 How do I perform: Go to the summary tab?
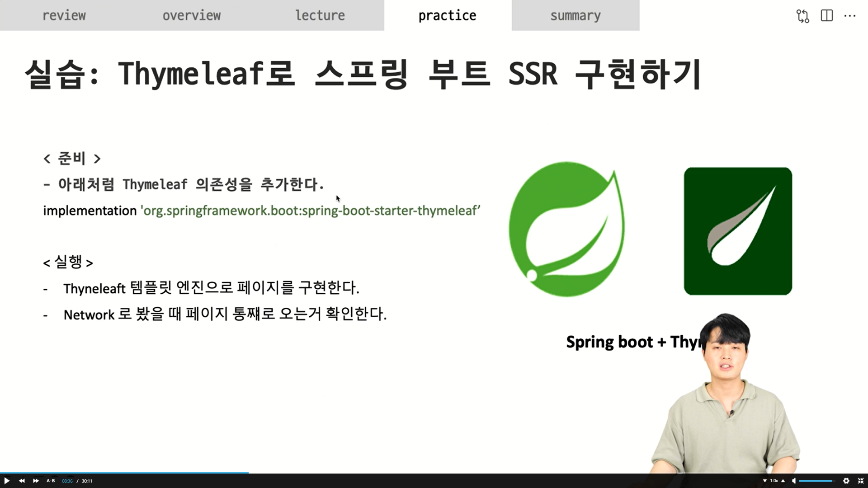click(576, 15)
